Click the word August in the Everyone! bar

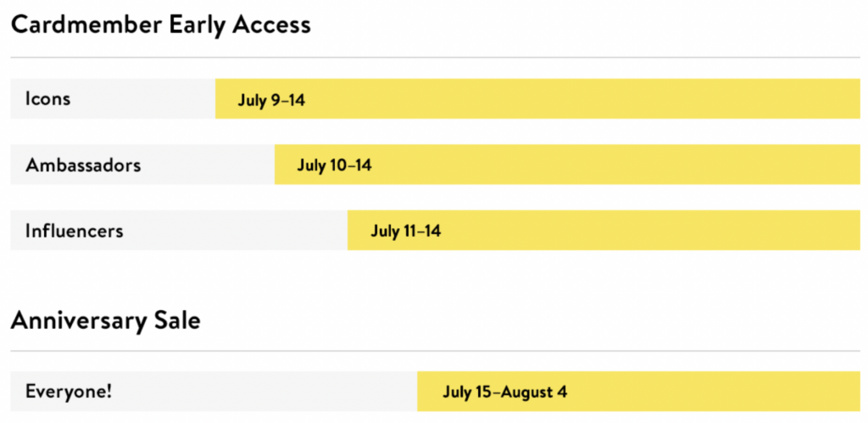[x=527, y=392]
